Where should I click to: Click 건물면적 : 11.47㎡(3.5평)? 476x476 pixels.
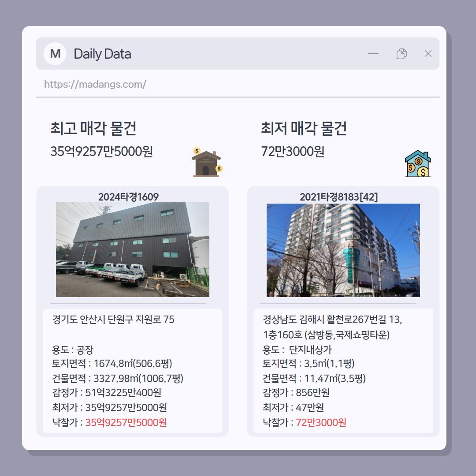click(314, 378)
